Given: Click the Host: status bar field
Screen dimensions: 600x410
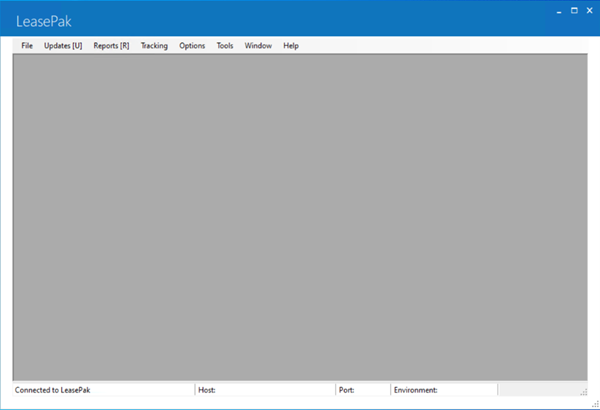Looking at the screenshot, I should 265,390.
